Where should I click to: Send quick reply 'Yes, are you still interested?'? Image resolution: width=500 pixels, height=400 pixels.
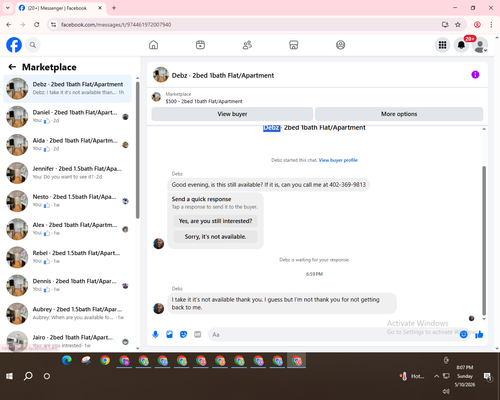[x=215, y=221]
